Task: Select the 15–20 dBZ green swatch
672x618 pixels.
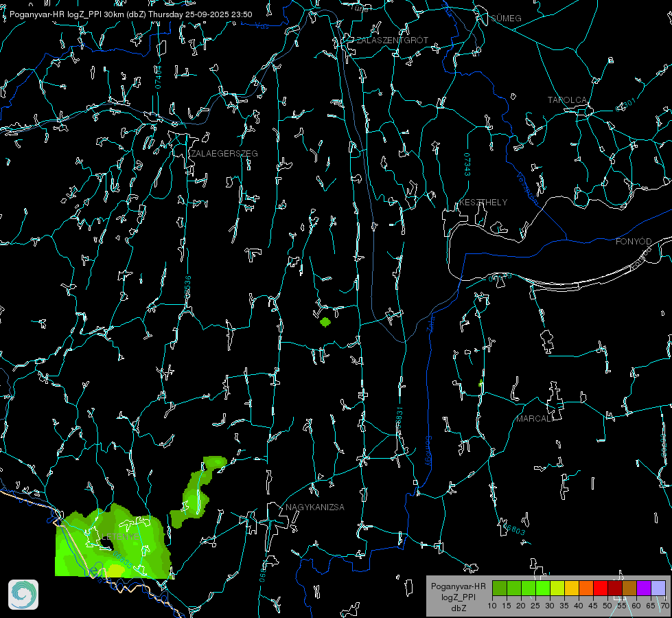Action: [x=514, y=588]
